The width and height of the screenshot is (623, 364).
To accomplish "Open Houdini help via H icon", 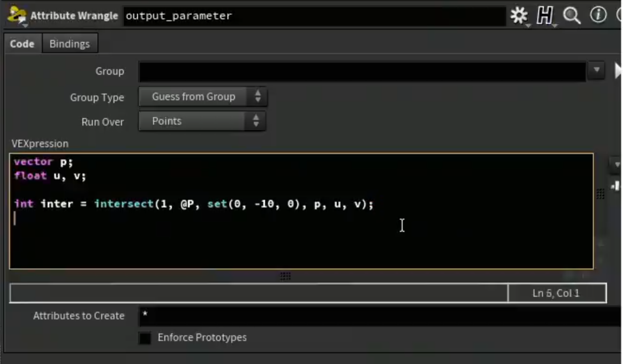I will tap(544, 16).
